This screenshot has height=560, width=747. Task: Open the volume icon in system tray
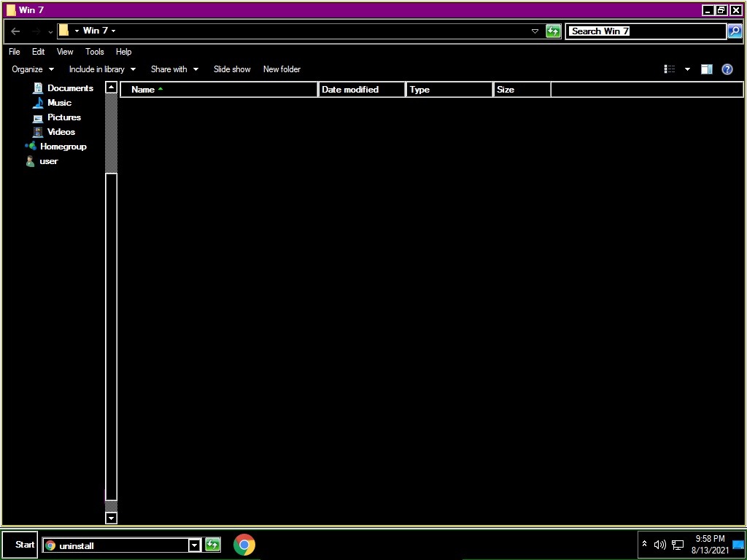(659, 545)
